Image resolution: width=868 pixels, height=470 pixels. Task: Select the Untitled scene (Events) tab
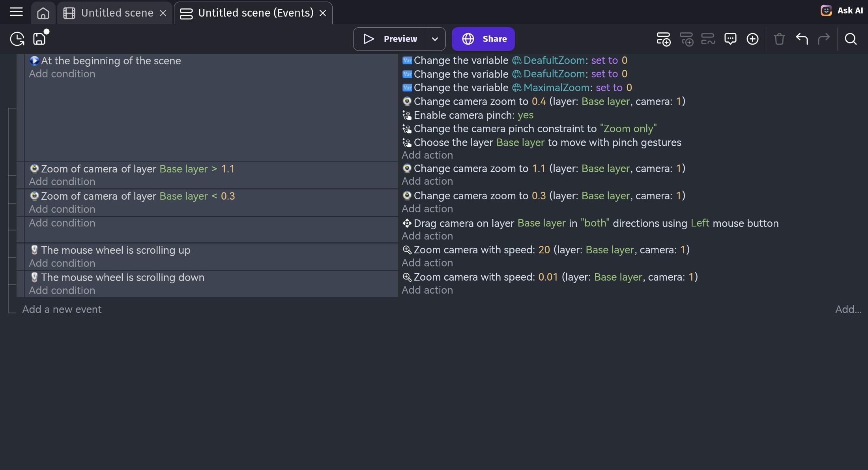click(255, 13)
